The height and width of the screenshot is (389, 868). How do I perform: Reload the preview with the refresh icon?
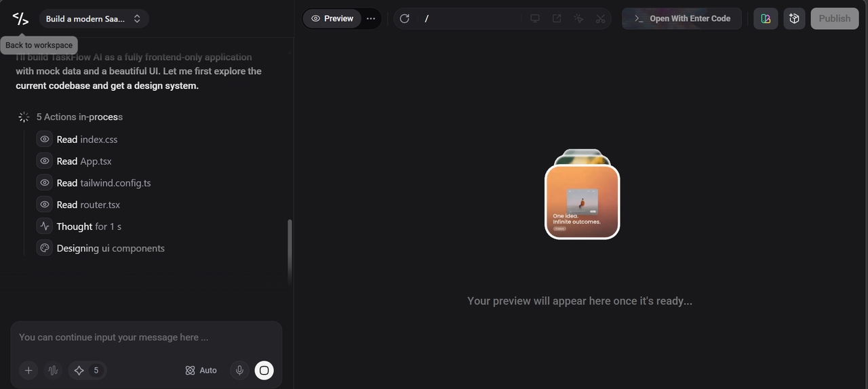405,18
